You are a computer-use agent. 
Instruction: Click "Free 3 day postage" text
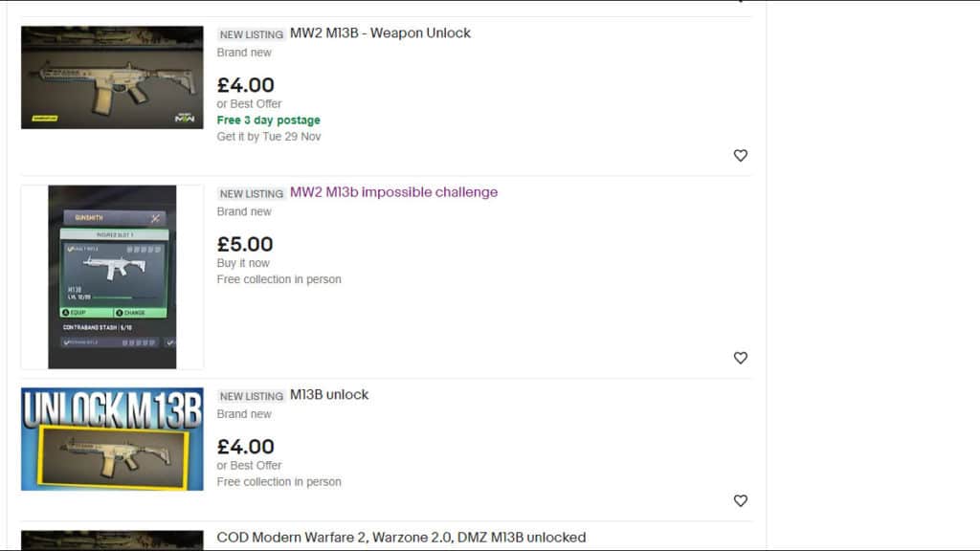point(268,121)
